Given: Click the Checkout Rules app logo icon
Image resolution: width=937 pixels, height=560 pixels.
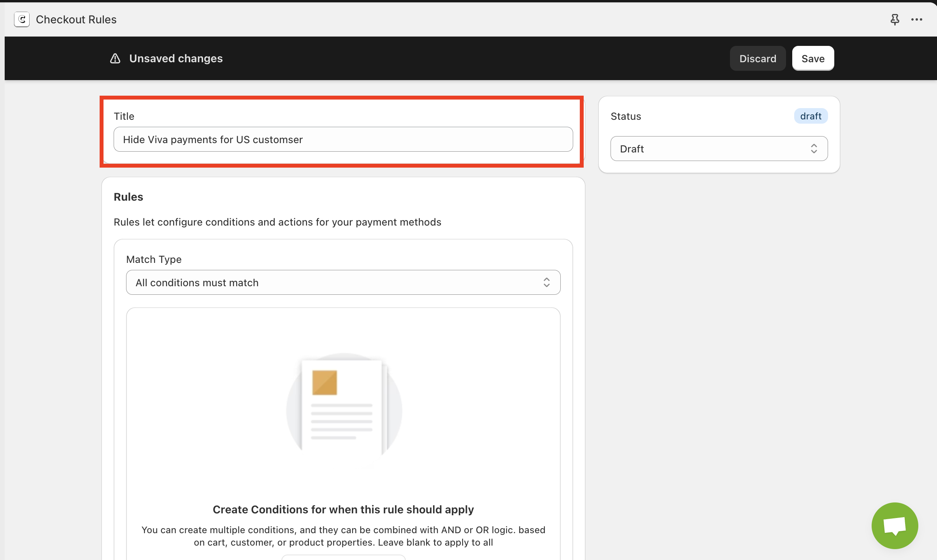Looking at the screenshot, I should [22, 19].
